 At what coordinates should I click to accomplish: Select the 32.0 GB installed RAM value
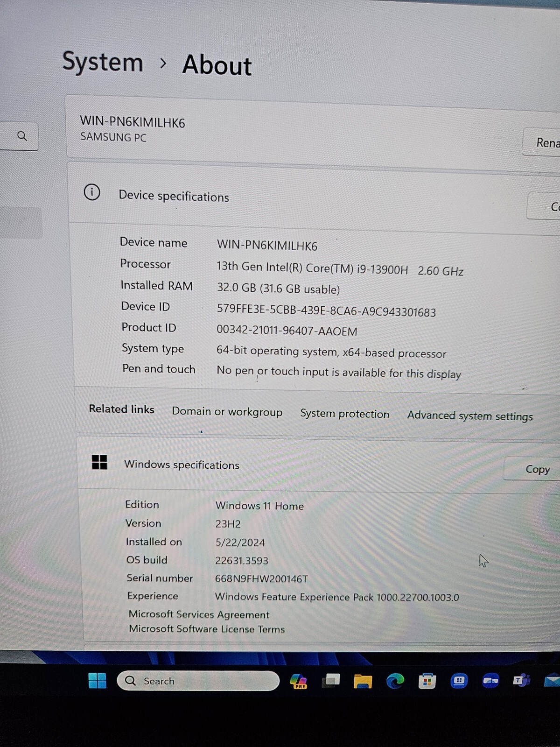(x=278, y=289)
